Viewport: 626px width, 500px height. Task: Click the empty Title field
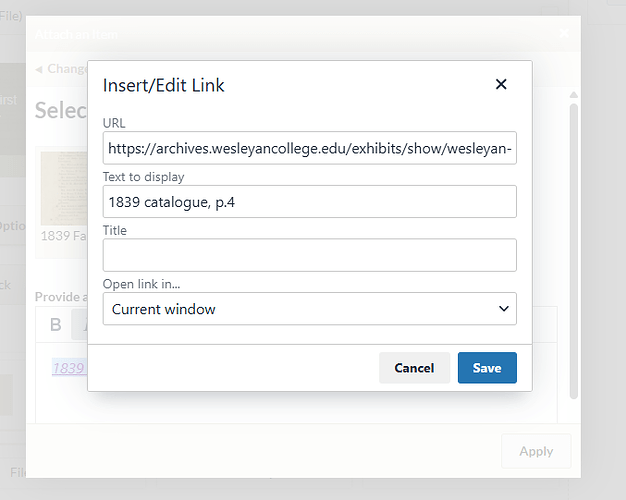[x=309, y=255]
